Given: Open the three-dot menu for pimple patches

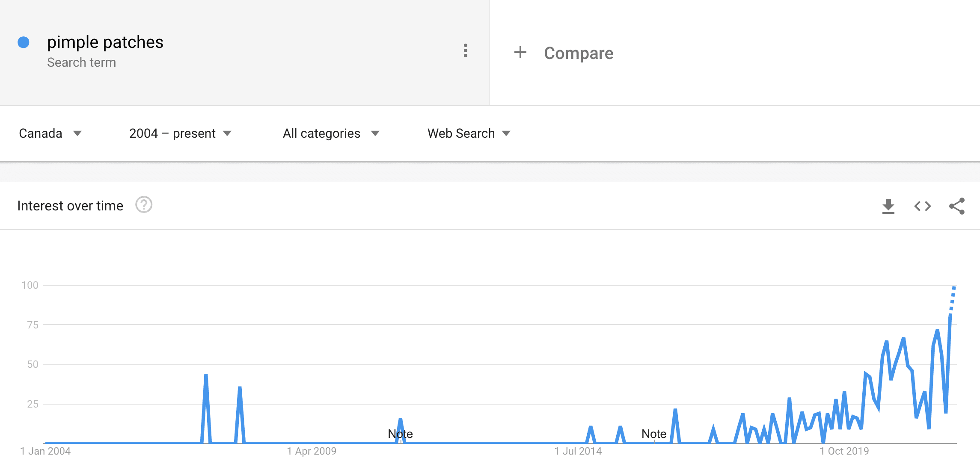Looking at the screenshot, I should 466,50.
